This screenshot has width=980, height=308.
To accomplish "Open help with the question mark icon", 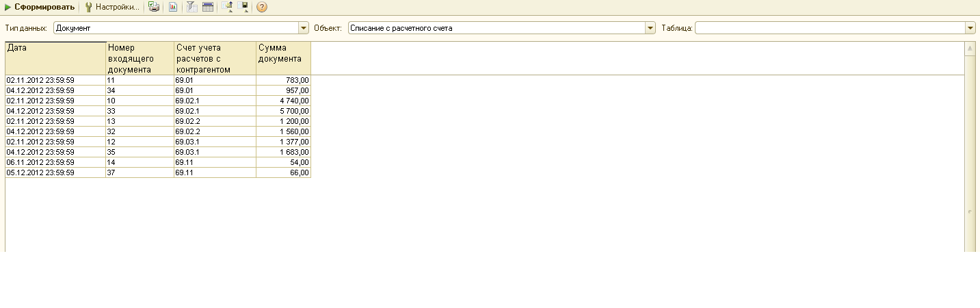I will click(261, 7).
